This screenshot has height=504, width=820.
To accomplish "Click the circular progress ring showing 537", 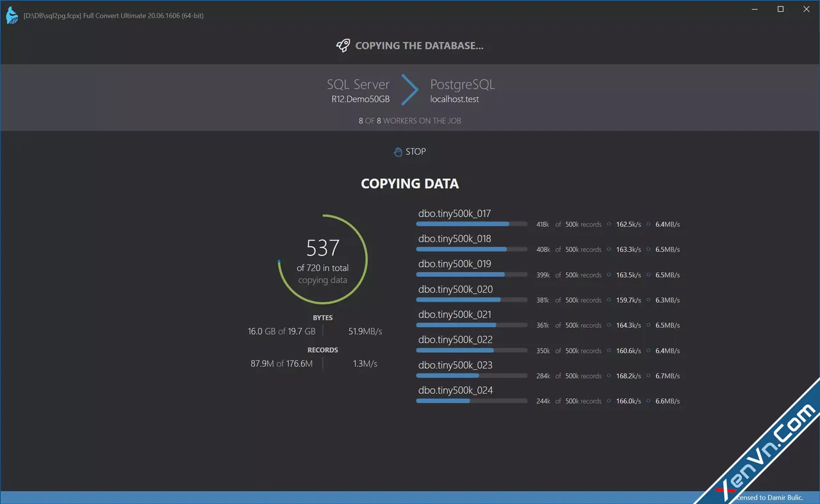I will [323, 259].
